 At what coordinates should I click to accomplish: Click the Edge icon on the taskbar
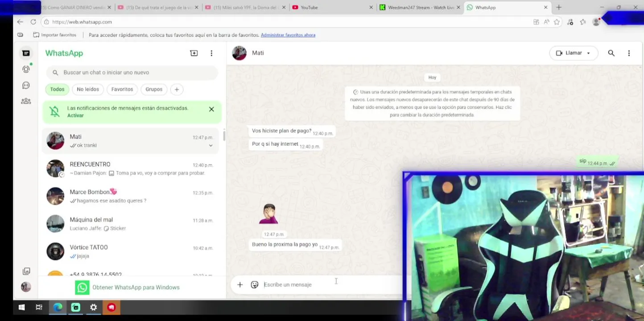pyautogui.click(x=58, y=307)
